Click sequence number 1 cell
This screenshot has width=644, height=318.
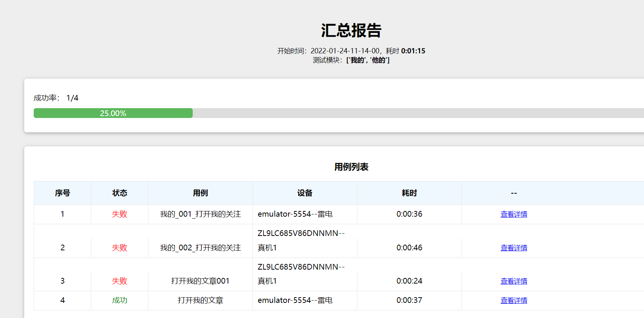pos(62,214)
